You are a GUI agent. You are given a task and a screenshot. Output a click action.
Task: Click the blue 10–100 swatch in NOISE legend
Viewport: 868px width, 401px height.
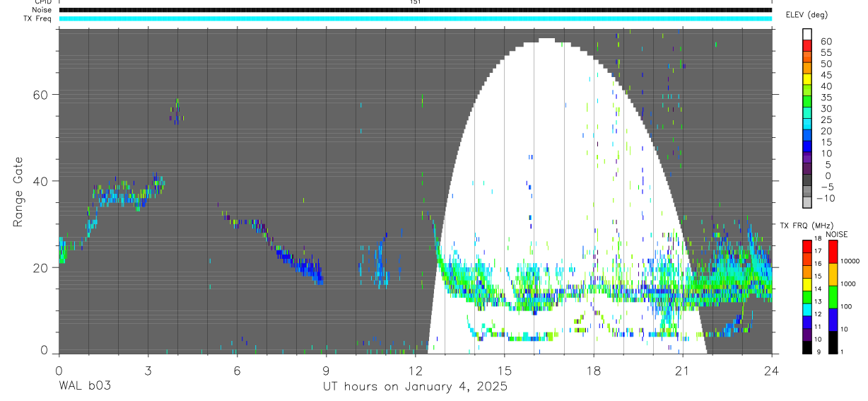833,320
